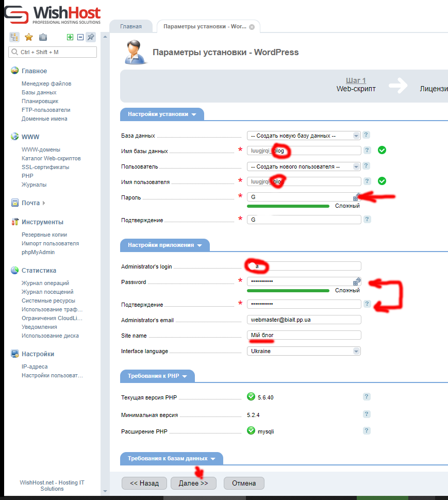Click the << Назад button

click(144, 483)
